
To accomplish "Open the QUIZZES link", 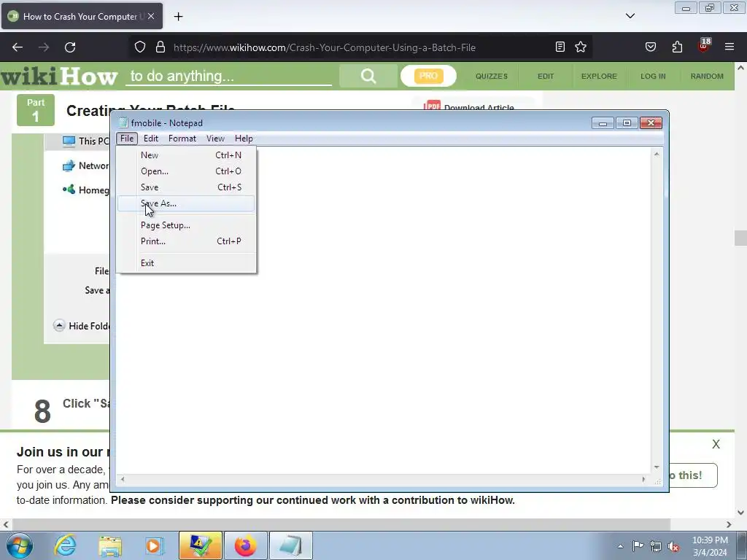I will coord(492,76).
